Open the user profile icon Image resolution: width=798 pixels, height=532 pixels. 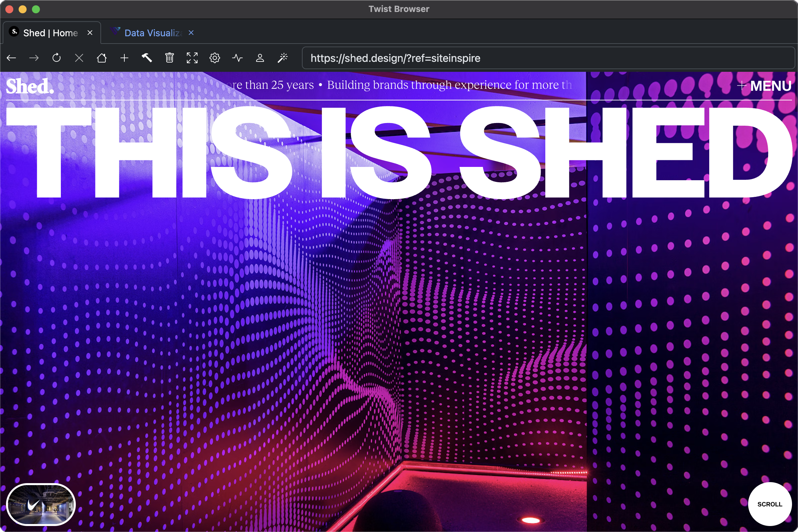(x=260, y=58)
